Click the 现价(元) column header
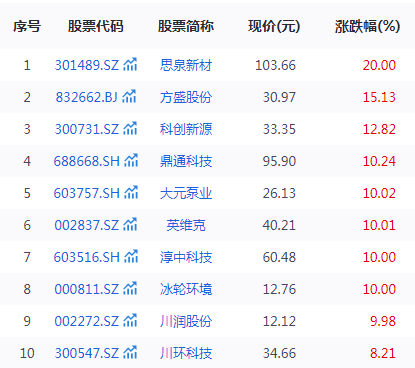 pos(274,26)
